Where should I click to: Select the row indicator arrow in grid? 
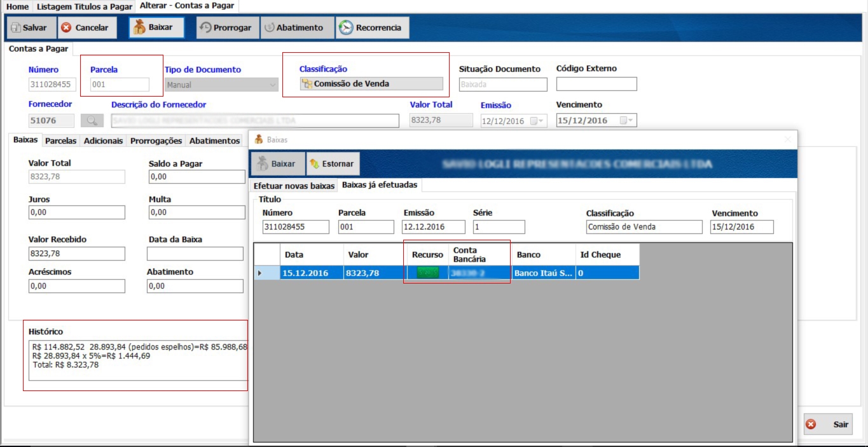click(258, 273)
